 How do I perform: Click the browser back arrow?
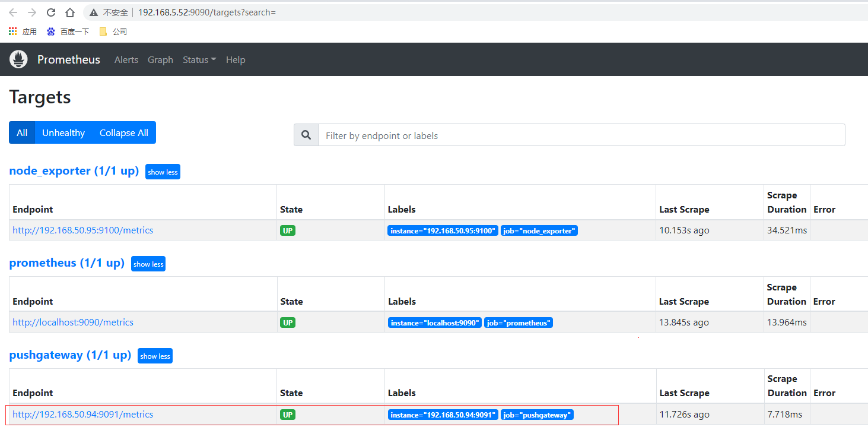pos(13,12)
